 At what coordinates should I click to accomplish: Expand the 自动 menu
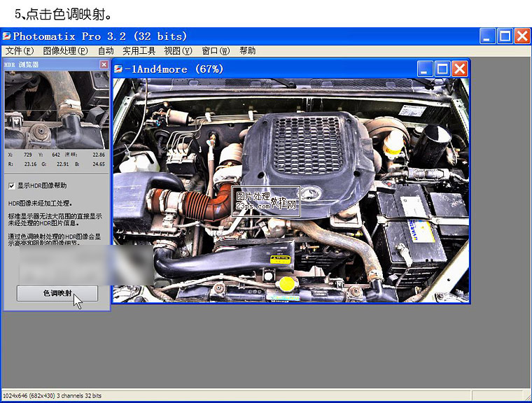106,50
